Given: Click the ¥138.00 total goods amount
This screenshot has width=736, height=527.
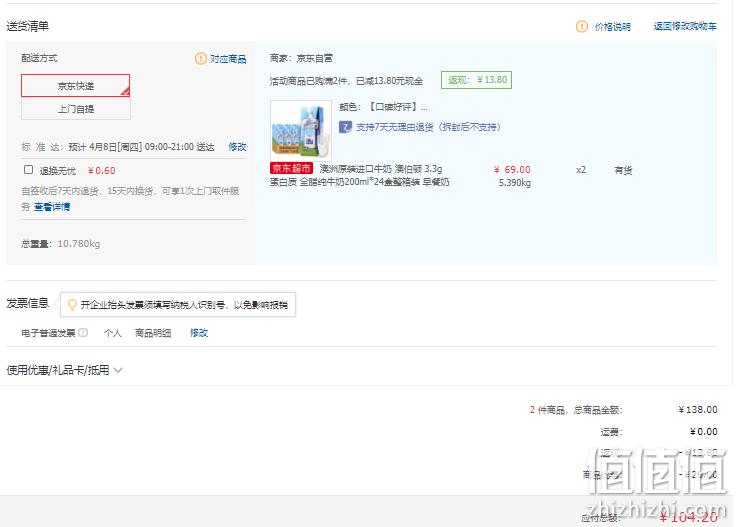Looking at the screenshot, I should pos(698,410).
